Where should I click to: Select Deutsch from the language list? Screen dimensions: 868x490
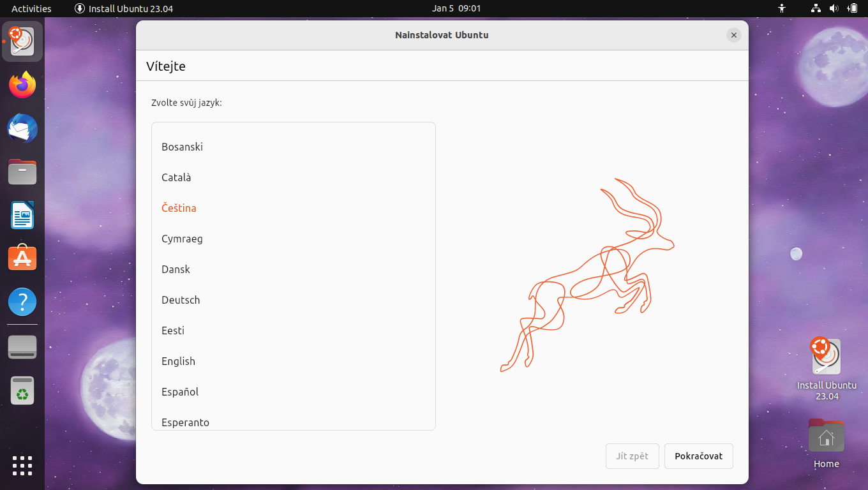point(294,300)
